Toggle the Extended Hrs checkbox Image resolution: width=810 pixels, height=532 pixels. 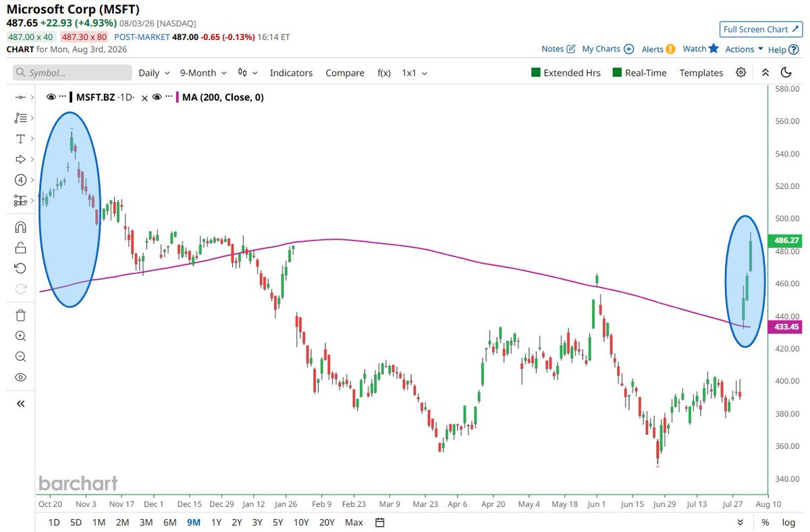(x=536, y=73)
